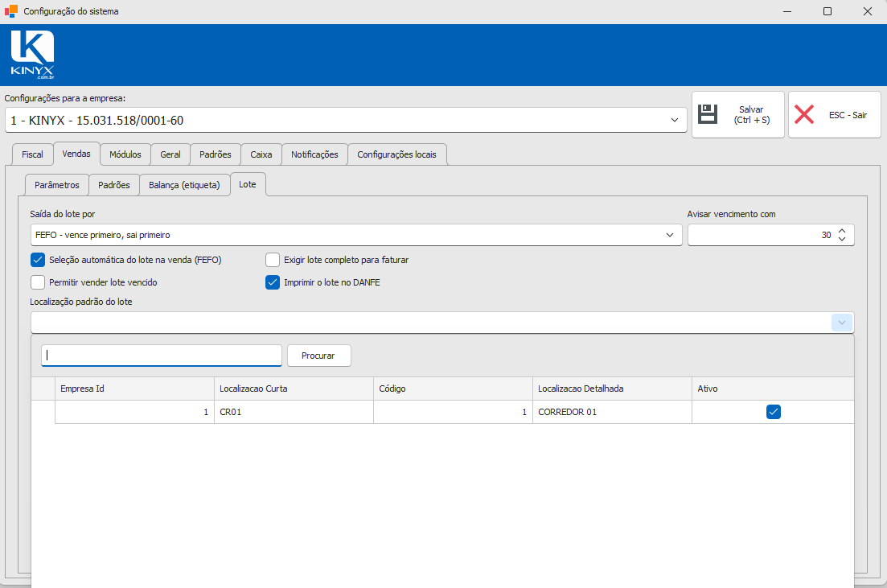The width and height of the screenshot is (887, 588).
Task: Toggle Permitir vender lote vencido checkbox
Action: coord(38,282)
